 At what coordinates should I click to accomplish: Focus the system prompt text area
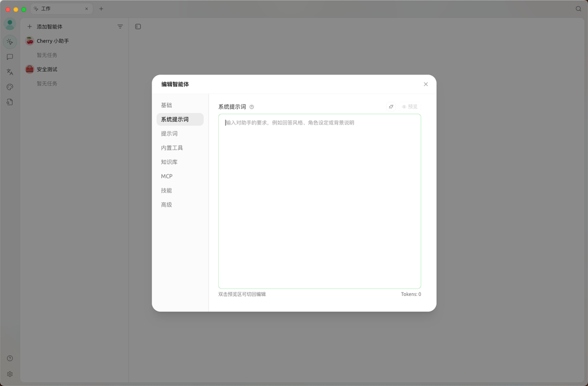pos(319,201)
